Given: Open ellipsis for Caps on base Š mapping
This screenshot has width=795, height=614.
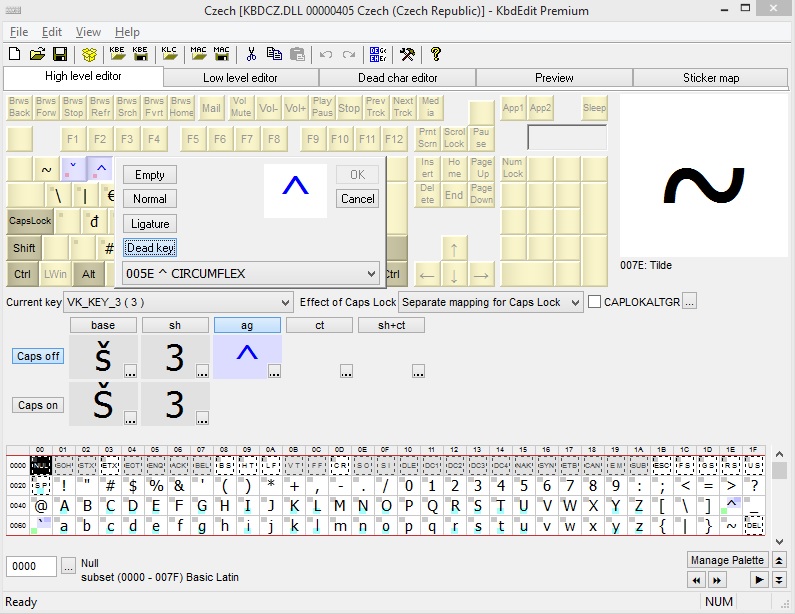Looking at the screenshot, I should (130, 418).
